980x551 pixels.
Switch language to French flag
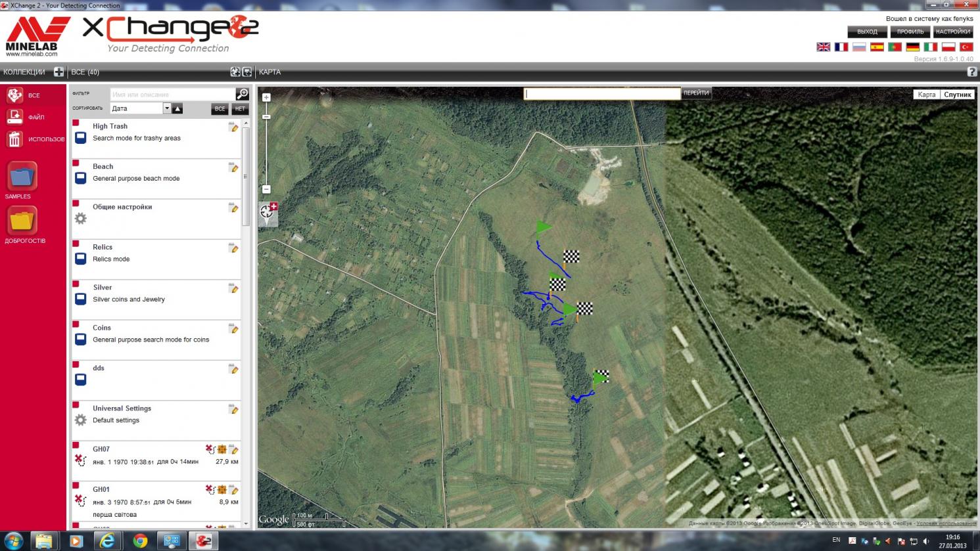click(841, 47)
